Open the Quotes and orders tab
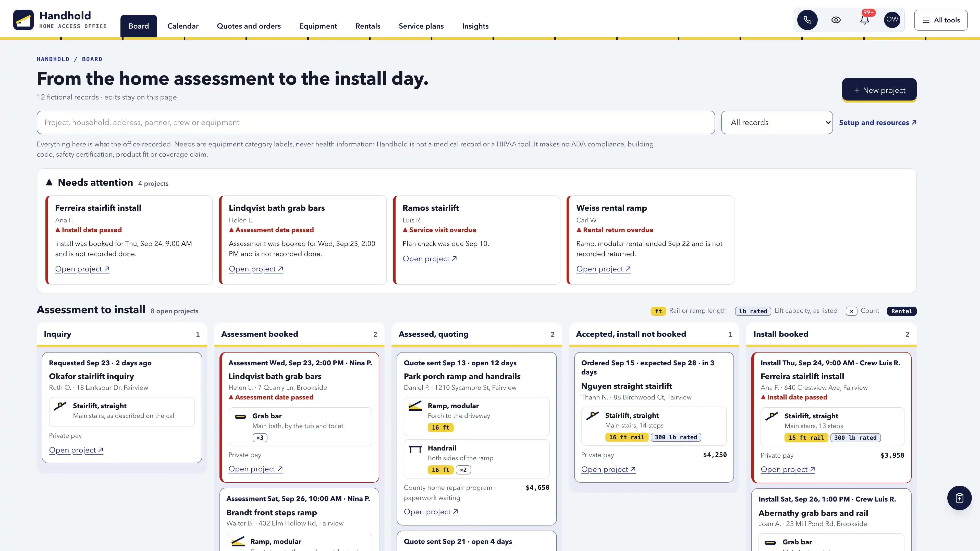This screenshot has width=980, height=551. click(x=249, y=26)
